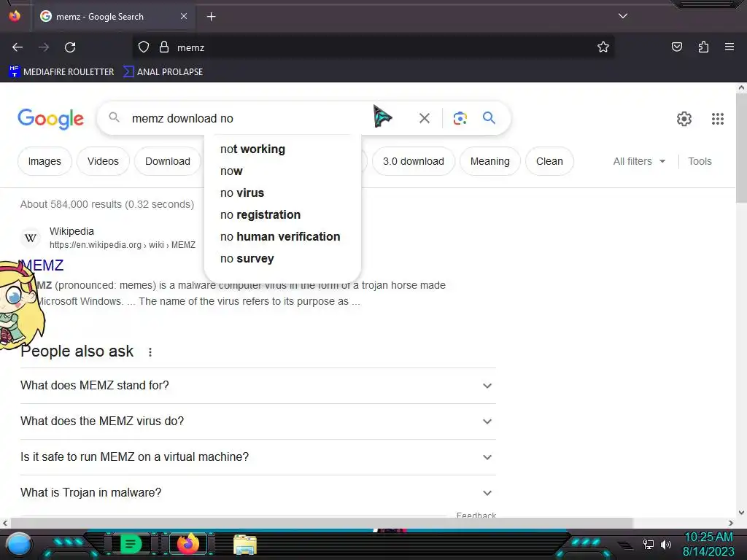Save page to Pocket icon
This screenshot has width=747, height=560.
tap(676, 47)
